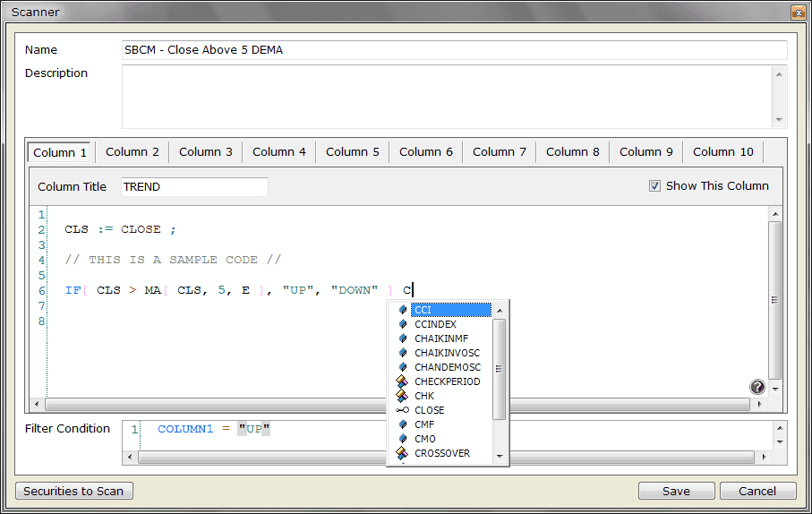Toggle the Show This Column checkbox
This screenshot has height=514, width=812.
pyautogui.click(x=655, y=186)
